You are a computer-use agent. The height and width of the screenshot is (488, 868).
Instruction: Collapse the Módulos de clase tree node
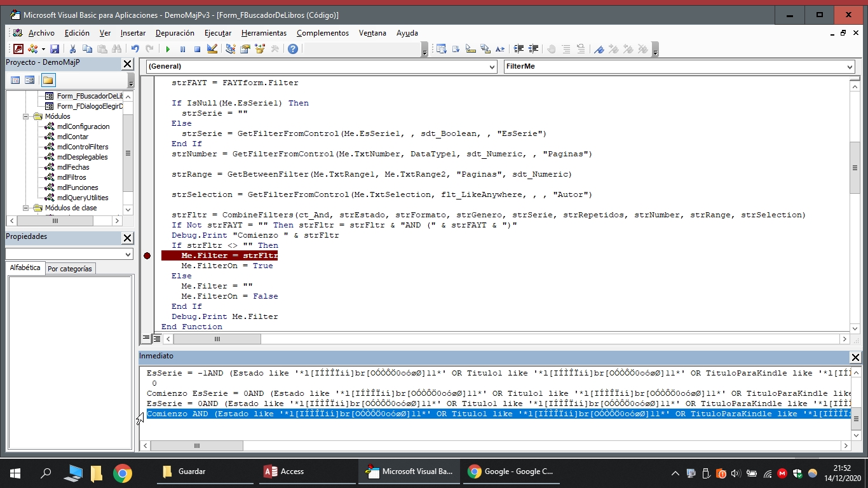pos(27,208)
